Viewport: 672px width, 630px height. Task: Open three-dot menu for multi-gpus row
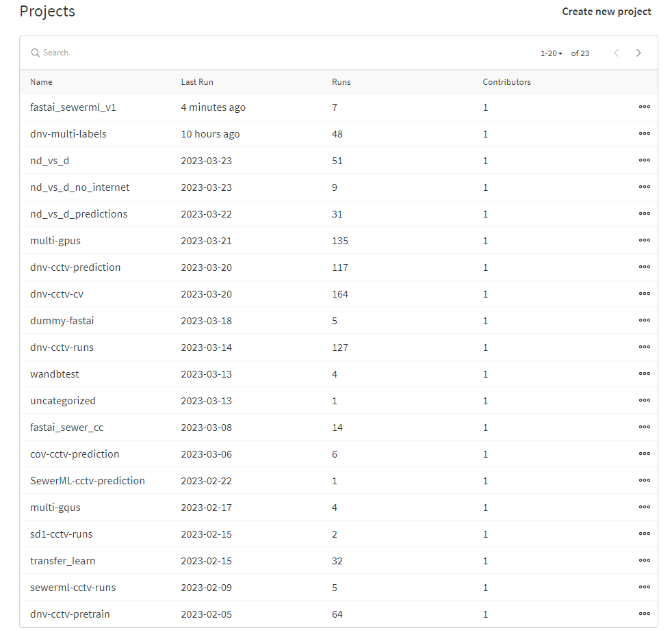coord(644,240)
